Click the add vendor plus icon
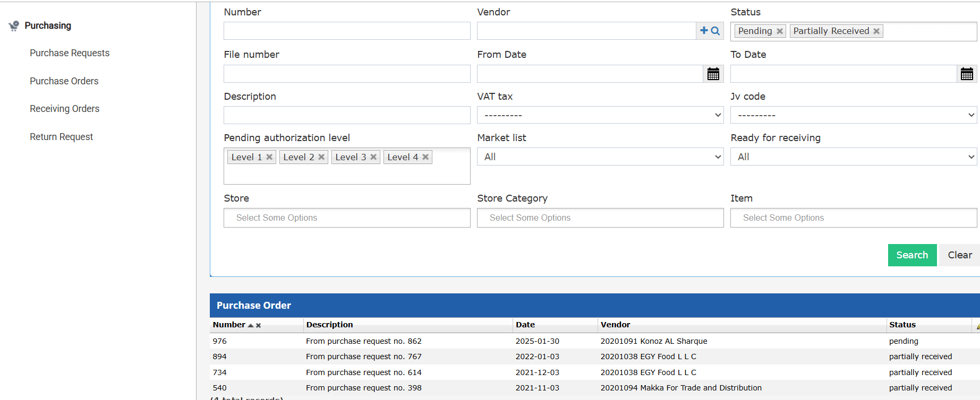Screen dimensions: 980x400 [704, 31]
